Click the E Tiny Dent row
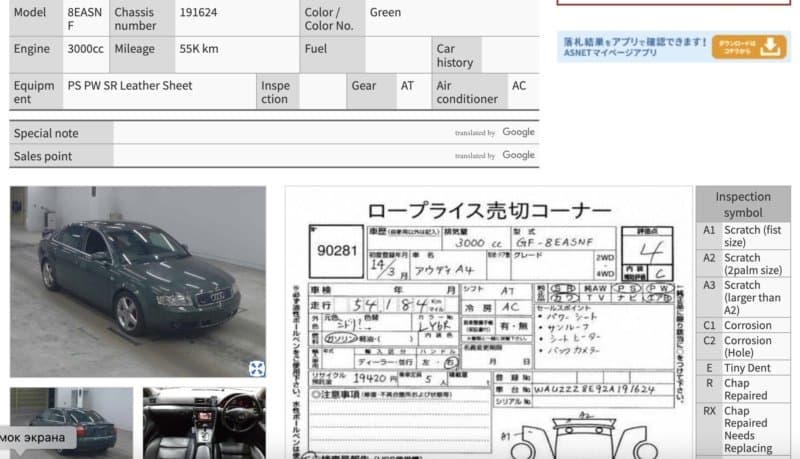This screenshot has height=459, width=800. (743, 368)
